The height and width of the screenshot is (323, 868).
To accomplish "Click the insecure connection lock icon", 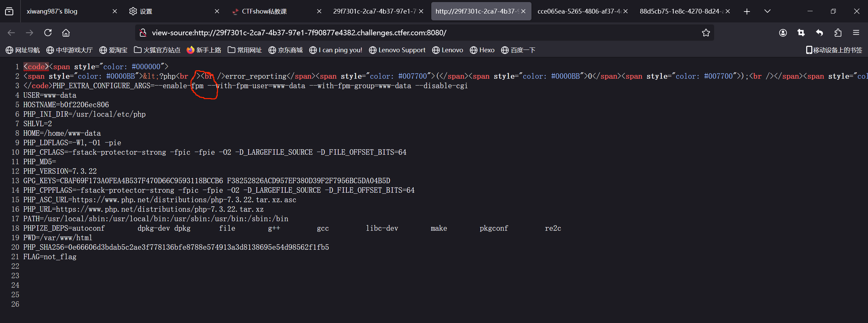I will [x=143, y=33].
